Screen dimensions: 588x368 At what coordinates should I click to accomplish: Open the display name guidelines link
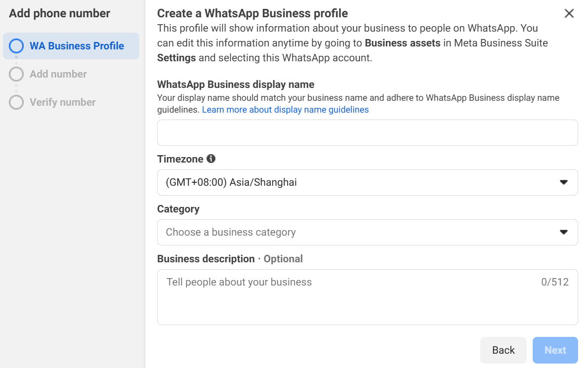pyautogui.click(x=285, y=109)
